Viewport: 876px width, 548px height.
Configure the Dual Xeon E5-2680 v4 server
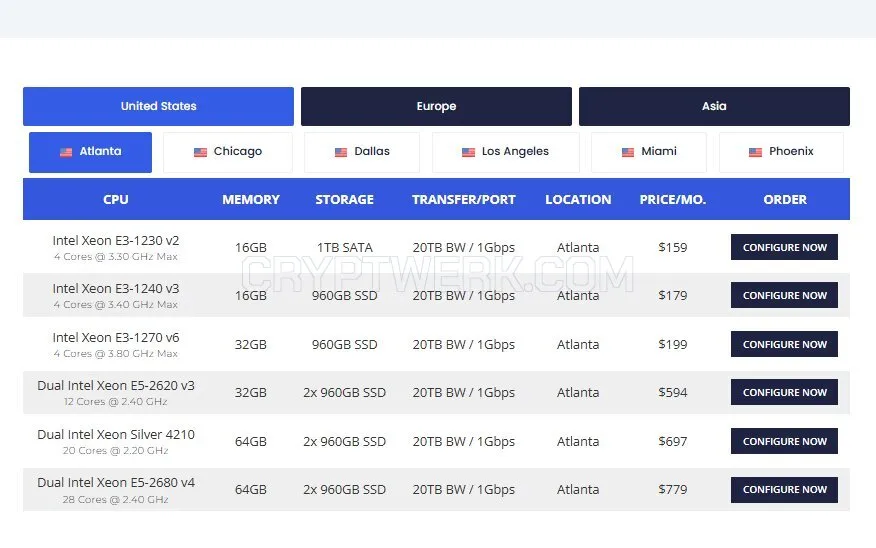pos(784,489)
